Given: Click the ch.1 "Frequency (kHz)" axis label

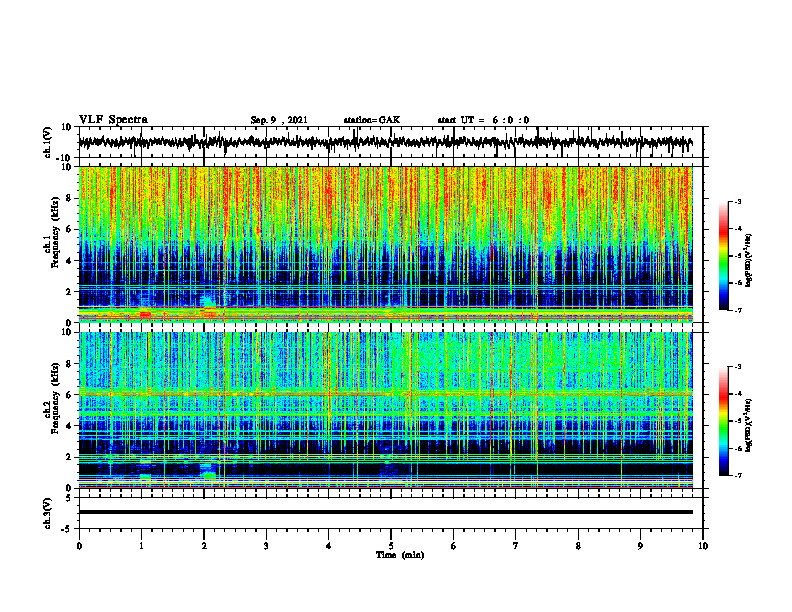Looking at the screenshot, I should (56, 232).
